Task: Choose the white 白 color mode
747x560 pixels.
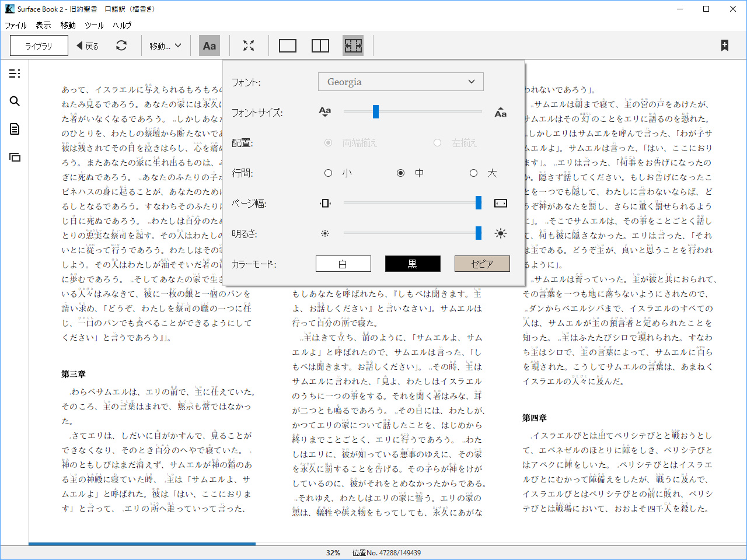Action: [343, 264]
